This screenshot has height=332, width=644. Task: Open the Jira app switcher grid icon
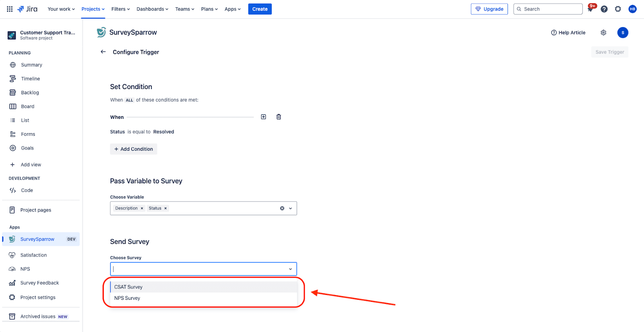[x=10, y=9]
